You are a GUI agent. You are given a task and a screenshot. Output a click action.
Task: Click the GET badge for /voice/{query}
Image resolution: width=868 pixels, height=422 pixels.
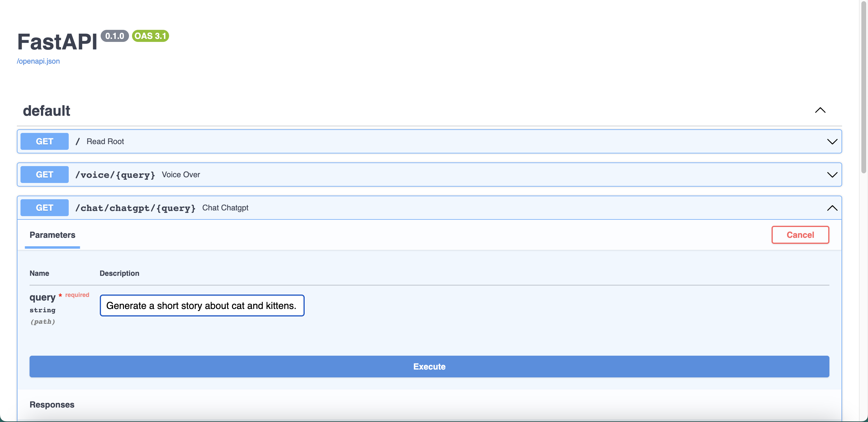tap(45, 175)
